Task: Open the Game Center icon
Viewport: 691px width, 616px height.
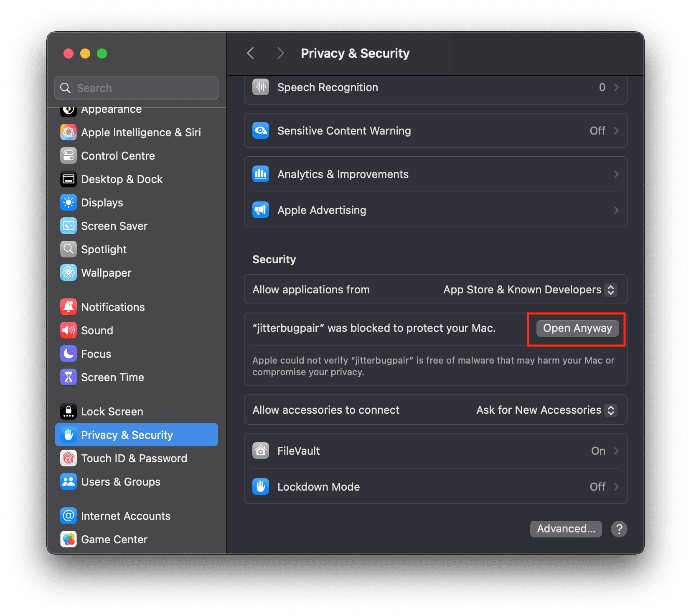Action: pos(69,540)
